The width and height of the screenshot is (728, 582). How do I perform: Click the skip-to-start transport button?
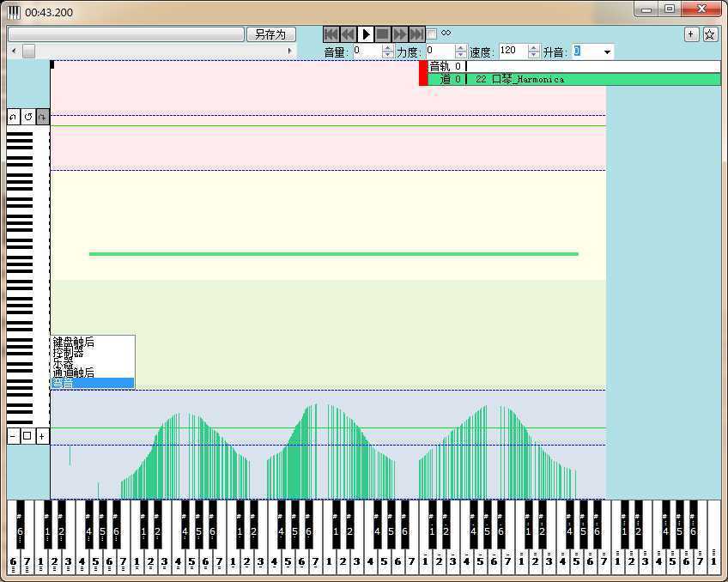[331, 34]
